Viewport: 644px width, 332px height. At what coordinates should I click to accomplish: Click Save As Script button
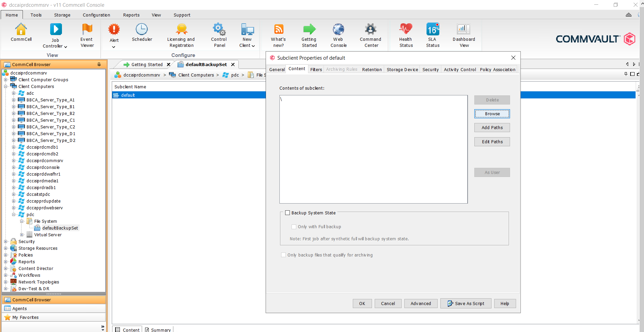click(466, 303)
